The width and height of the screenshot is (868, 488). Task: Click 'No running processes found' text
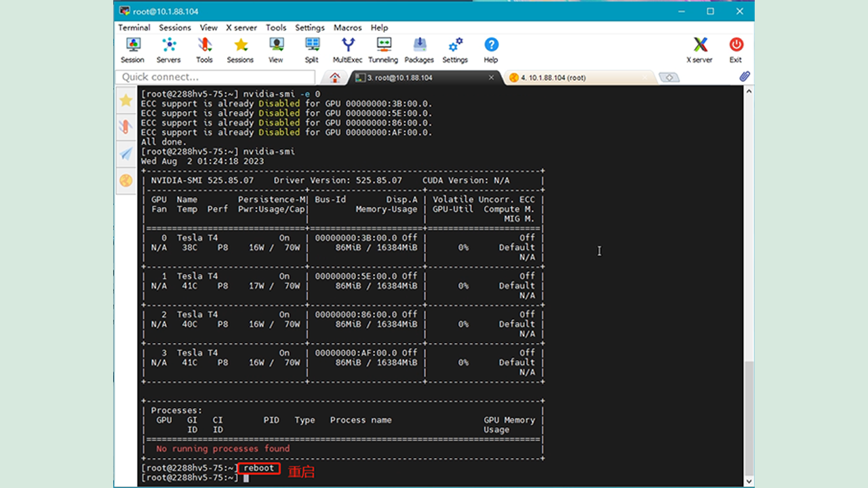pyautogui.click(x=223, y=449)
